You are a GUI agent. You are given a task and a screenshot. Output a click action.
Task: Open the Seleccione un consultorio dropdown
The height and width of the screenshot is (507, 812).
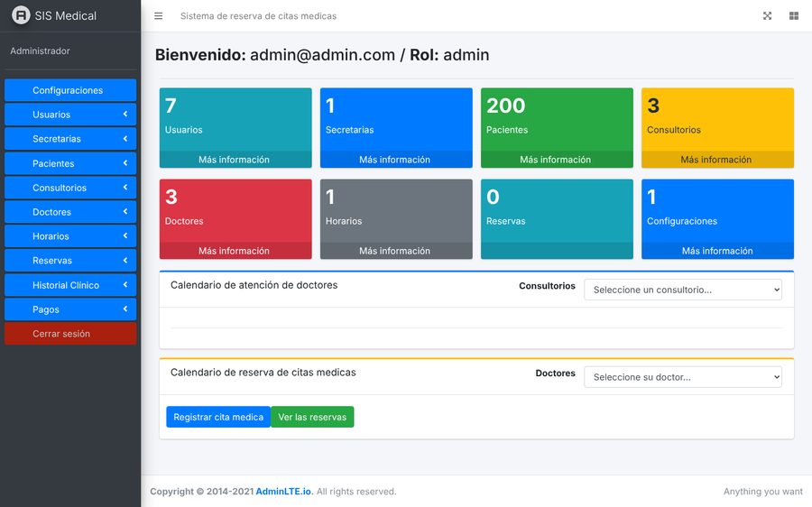683,290
